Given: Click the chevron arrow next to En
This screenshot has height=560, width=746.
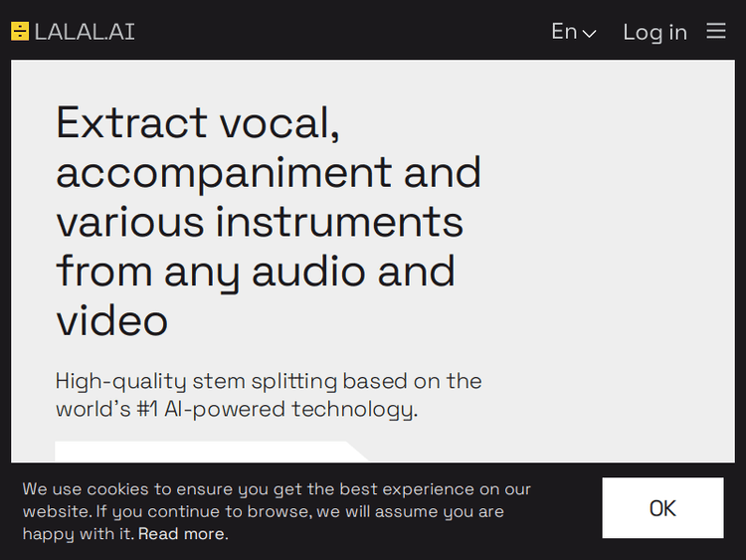Looking at the screenshot, I should click(x=590, y=33).
